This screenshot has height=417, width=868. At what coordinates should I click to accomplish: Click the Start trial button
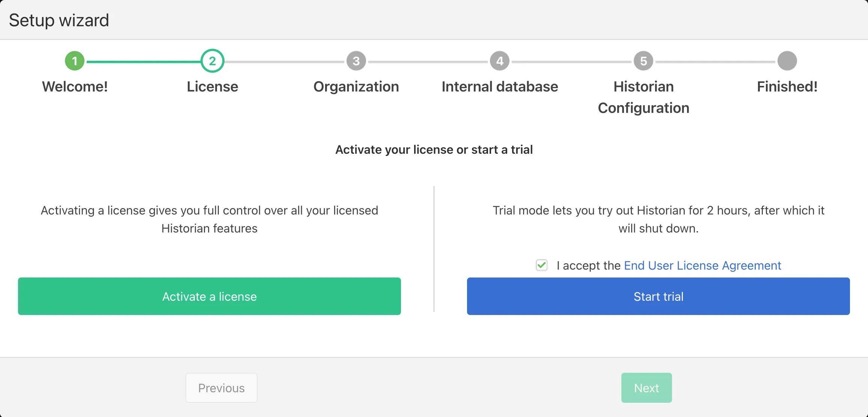click(659, 296)
